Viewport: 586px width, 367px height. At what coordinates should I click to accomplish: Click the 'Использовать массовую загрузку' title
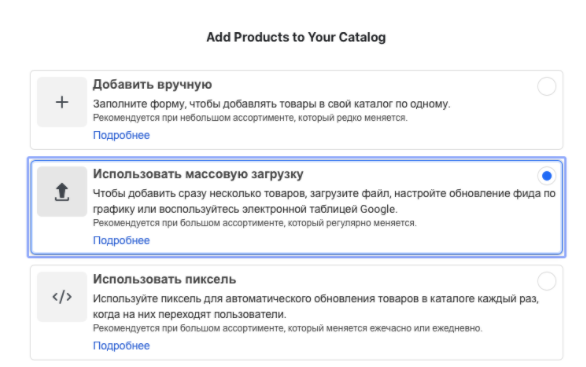pyautogui.click(x=198, y=174)
